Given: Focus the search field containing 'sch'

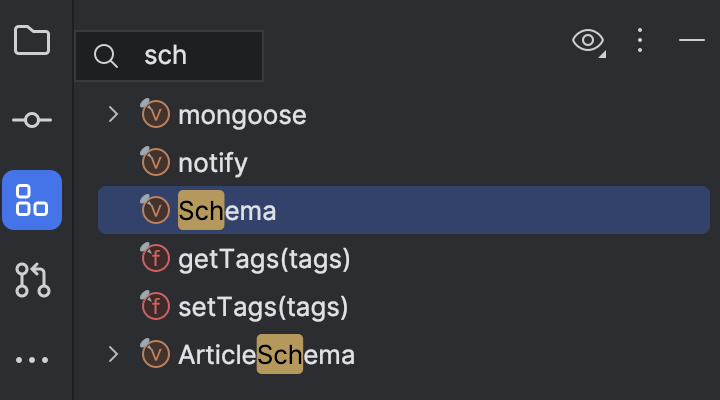Looking at the screenshot, I should (169, 56).
